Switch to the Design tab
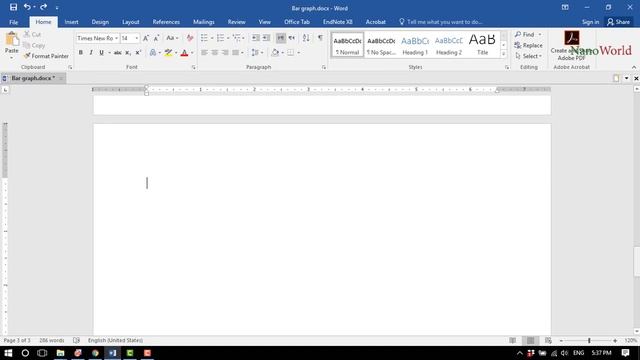This screenshot has width=640, height=360. pos(100,22)
